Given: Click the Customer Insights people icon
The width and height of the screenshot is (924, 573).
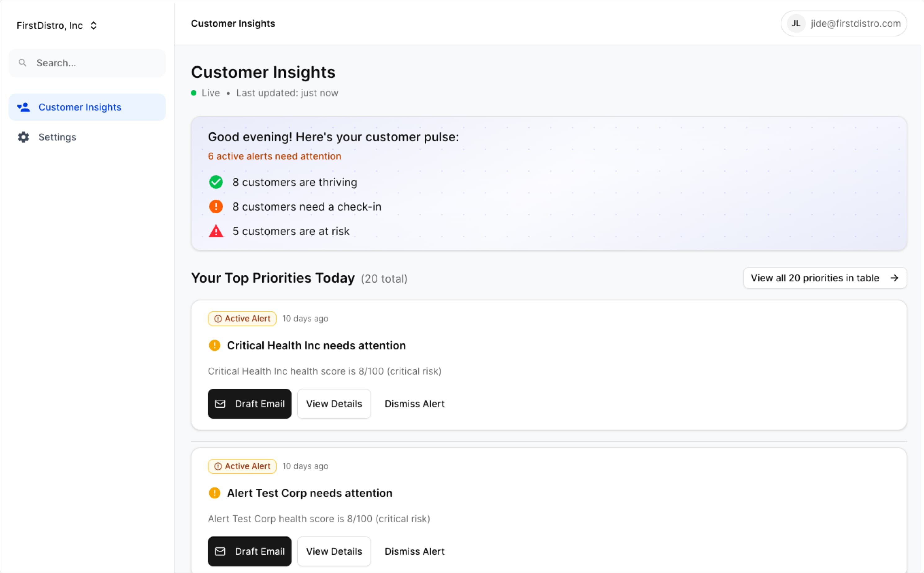Looking at the screenshot, I should [24, 107].
